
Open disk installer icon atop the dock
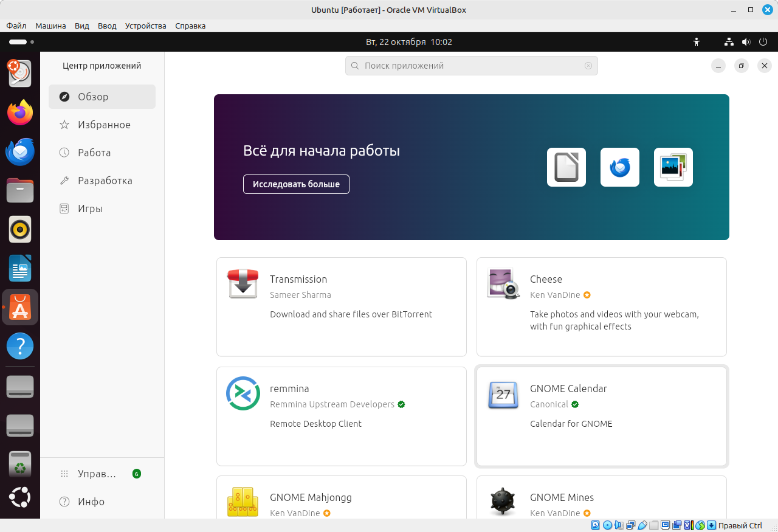[20, 74]
